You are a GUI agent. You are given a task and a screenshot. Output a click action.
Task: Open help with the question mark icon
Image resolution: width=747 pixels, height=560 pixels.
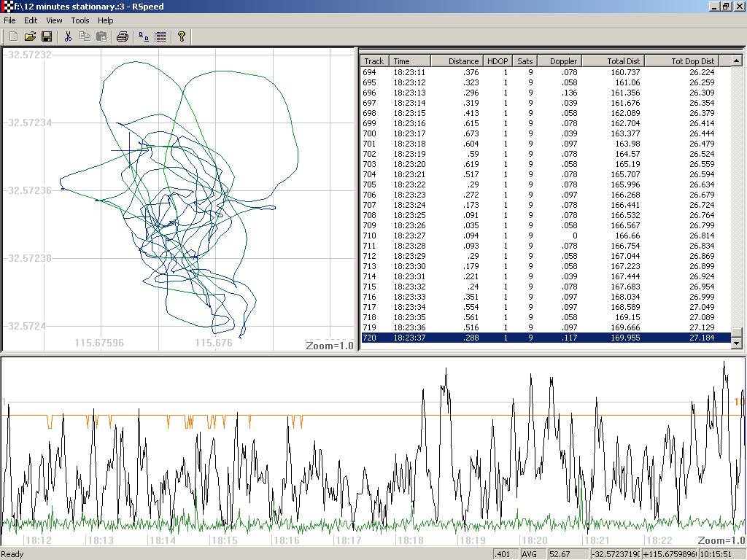click(x=182, y=36)
